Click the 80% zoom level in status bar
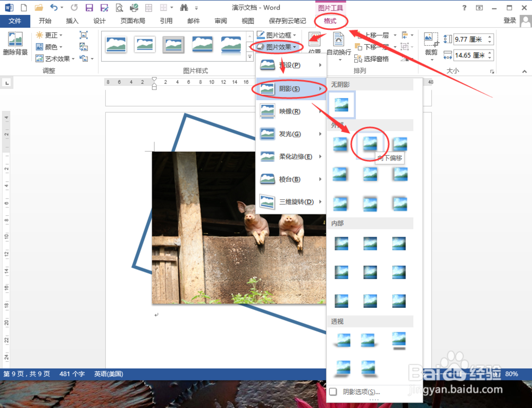The height and width of the screenshot is (408, 532). pos(512,374)
